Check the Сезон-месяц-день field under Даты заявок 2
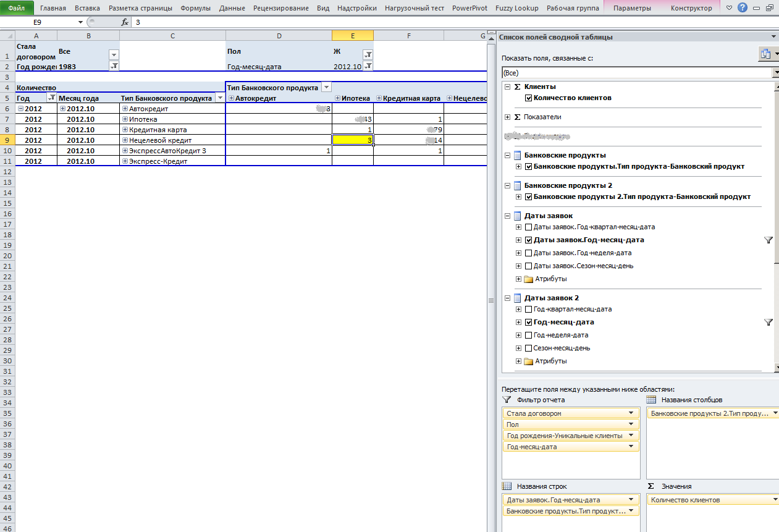 pos(528,348)
